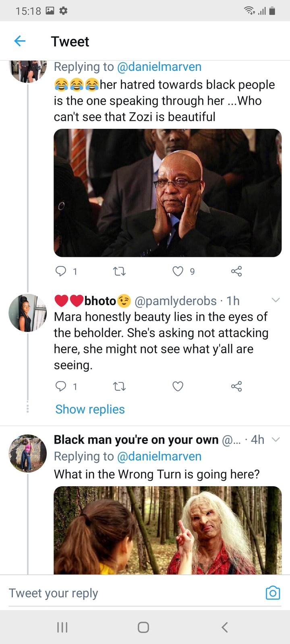The height and width of the screenshot is (644, 290).
Task: Share the Zozi tweet
Action: (236, 271)
